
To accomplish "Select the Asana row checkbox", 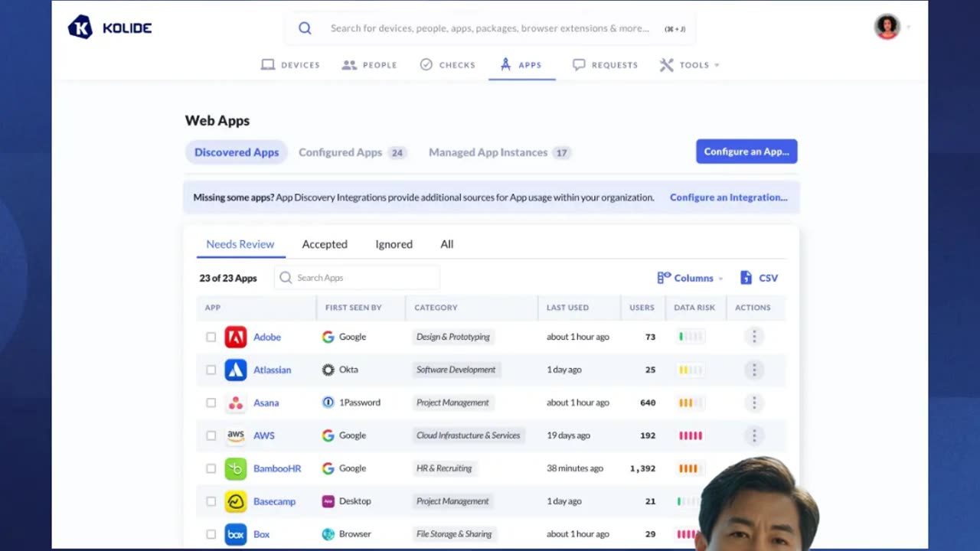I will (x=211, y=403).
